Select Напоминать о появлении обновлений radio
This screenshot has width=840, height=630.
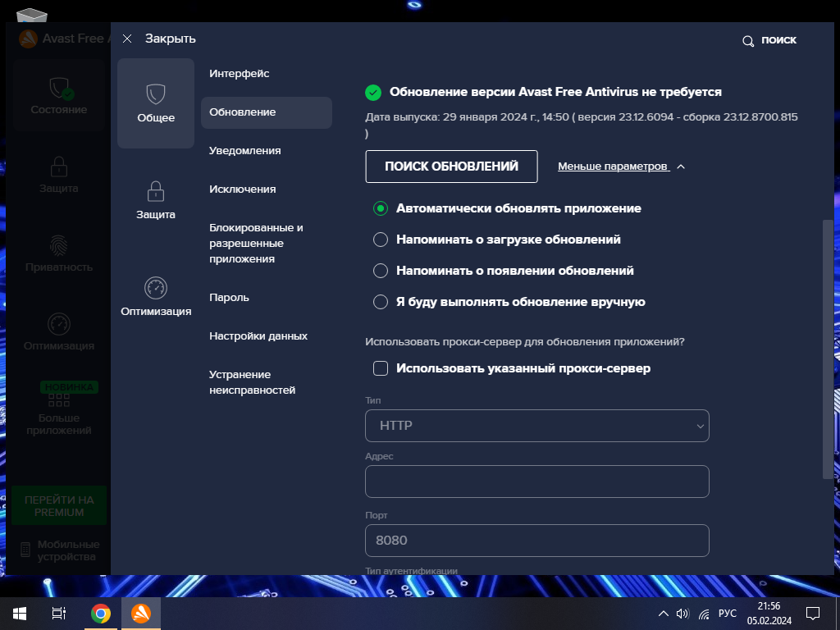pos(381,271)
